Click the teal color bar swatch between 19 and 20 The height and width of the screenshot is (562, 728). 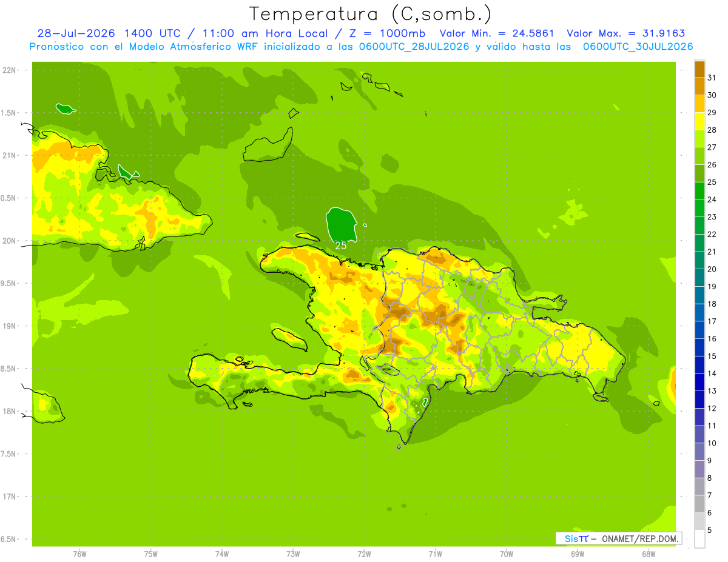coord(699,278)
